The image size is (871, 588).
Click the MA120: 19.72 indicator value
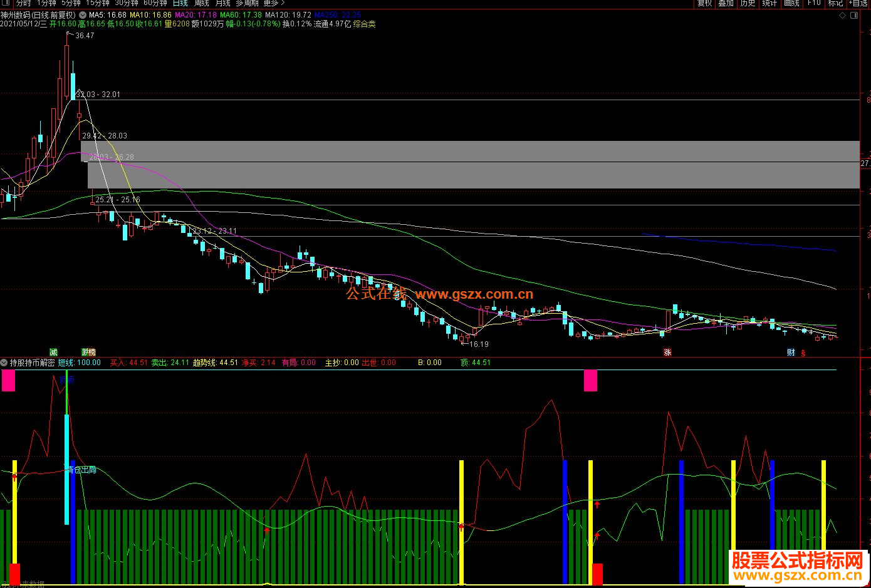[x=288, y=15]
